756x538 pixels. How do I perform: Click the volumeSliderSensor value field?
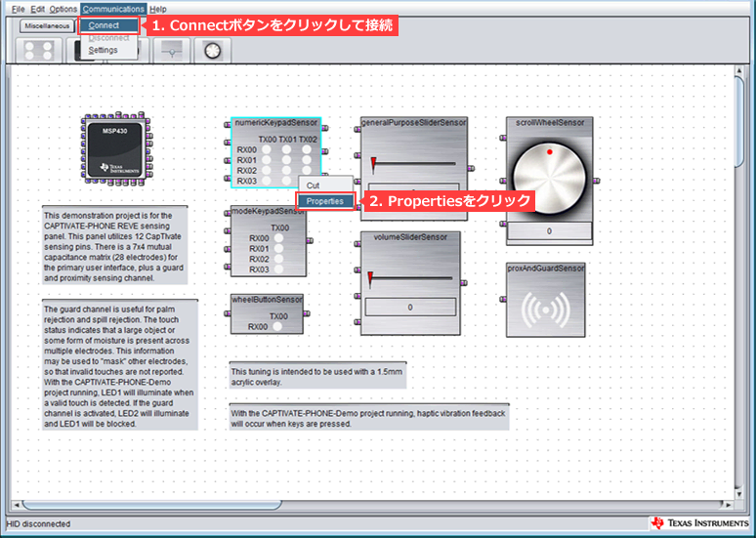[x=410, y=308]
